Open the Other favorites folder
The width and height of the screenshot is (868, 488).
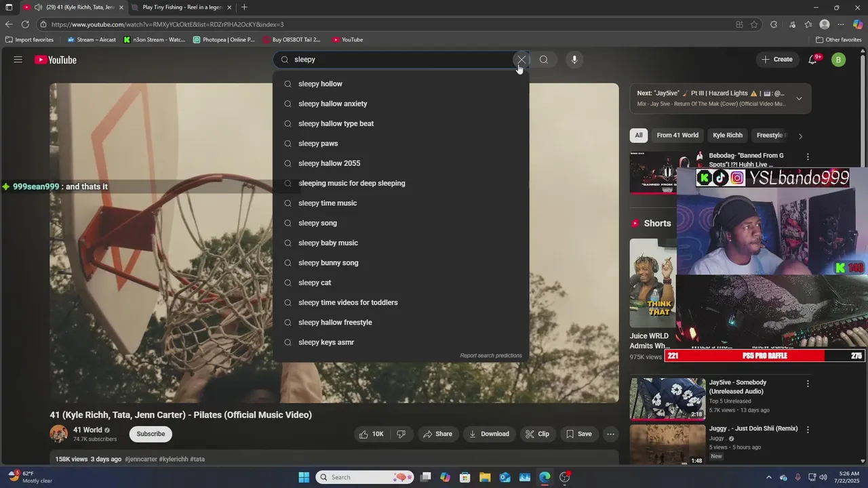(838, 40)
